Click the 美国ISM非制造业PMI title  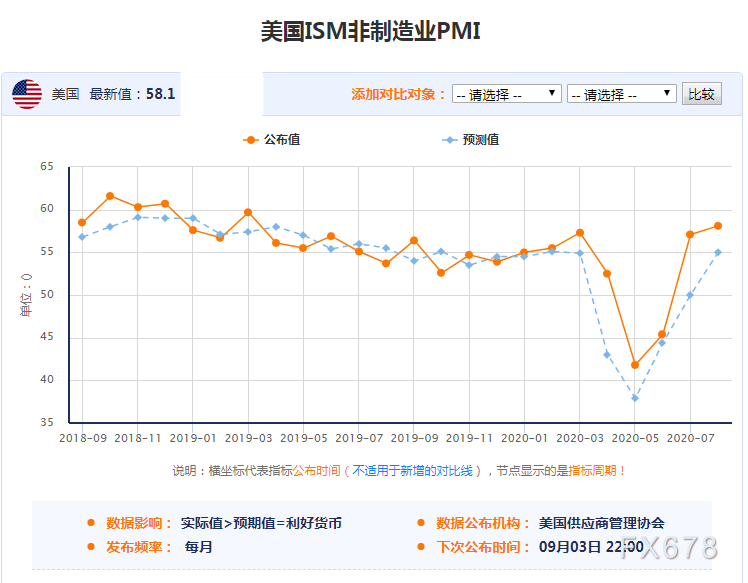[371, 31]
